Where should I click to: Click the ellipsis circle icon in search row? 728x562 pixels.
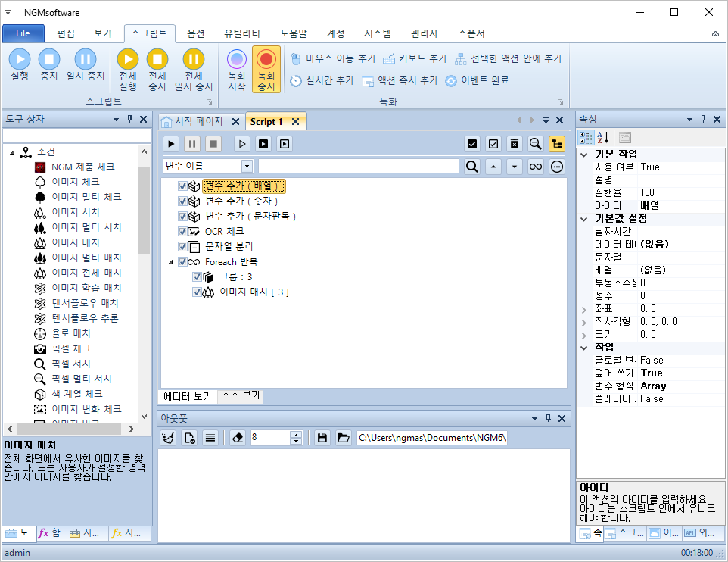557,167
